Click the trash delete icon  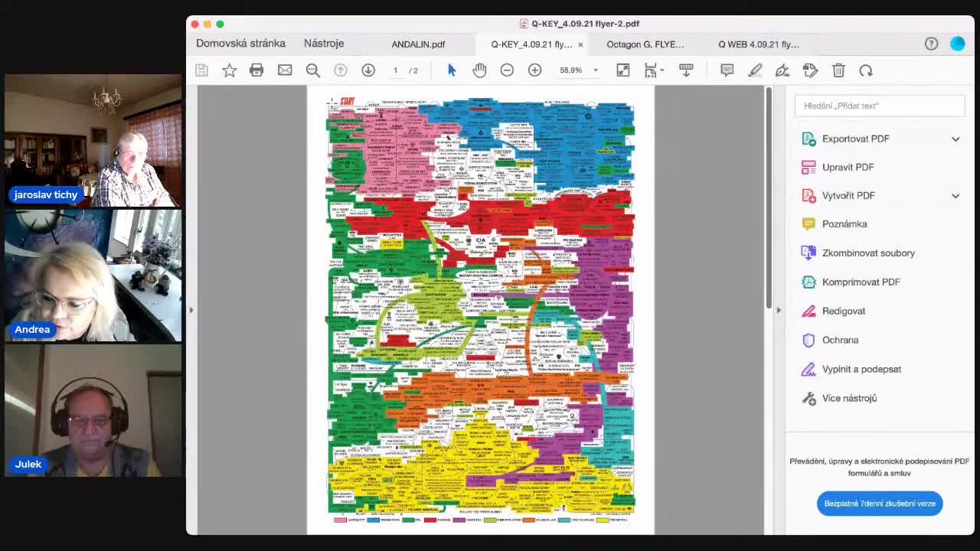coord(838,70)
